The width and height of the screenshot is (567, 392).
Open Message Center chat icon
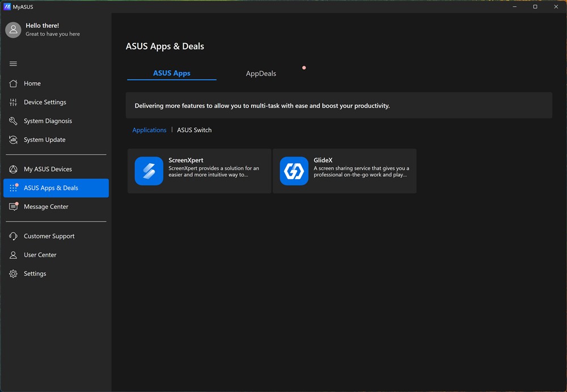click(x=13, y=207)
